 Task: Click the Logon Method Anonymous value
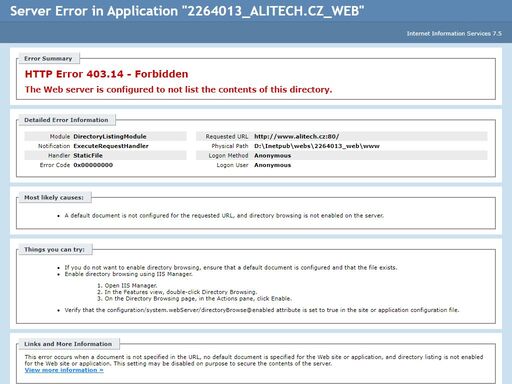[x=272, y=156]
